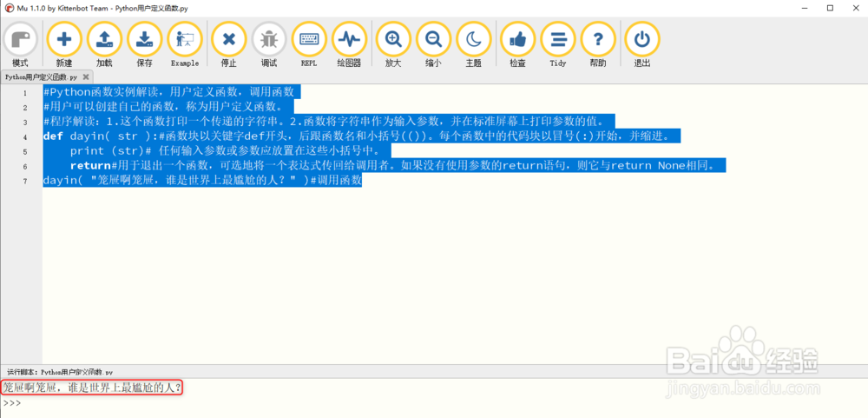Click line number 1 in gutter
868x418 pixels.
point(25,93)
